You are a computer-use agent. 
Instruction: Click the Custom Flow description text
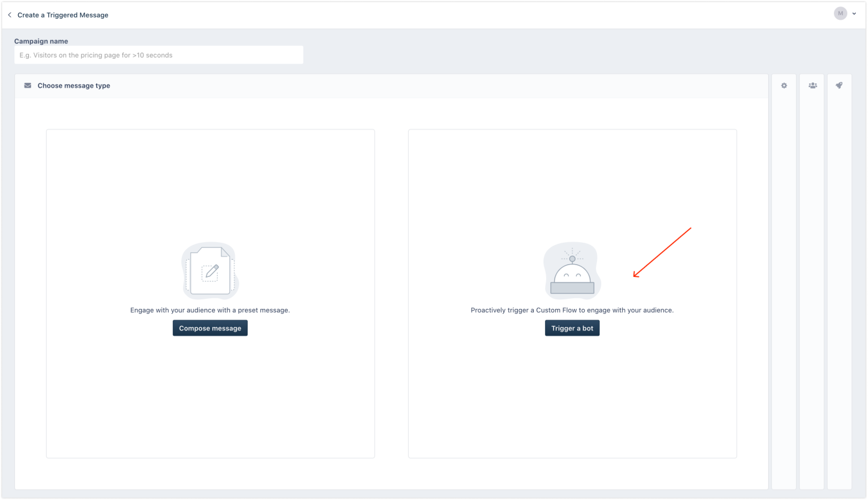(572, 310)
